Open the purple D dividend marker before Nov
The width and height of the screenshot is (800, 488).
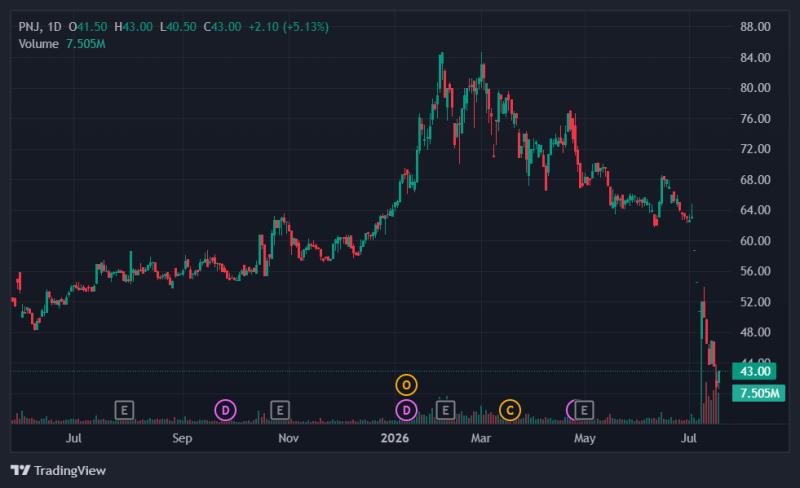pyautogui.click(x=226, y=410)
